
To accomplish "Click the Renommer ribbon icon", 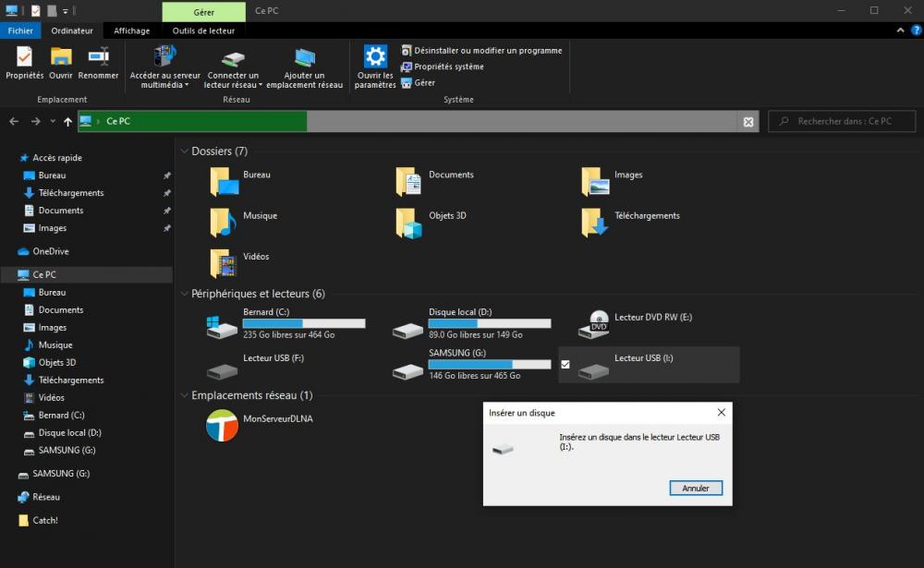I will point(98,57).
